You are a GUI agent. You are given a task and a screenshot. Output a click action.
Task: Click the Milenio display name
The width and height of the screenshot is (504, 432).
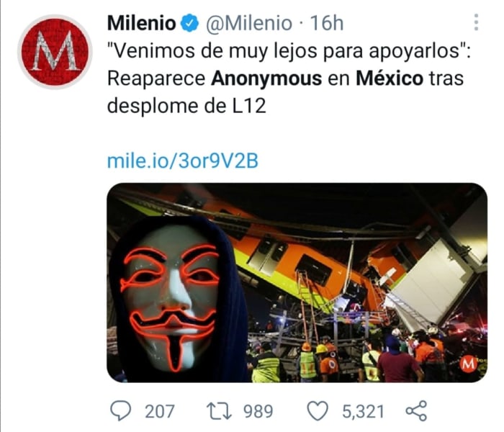click(x=142, y=23)
